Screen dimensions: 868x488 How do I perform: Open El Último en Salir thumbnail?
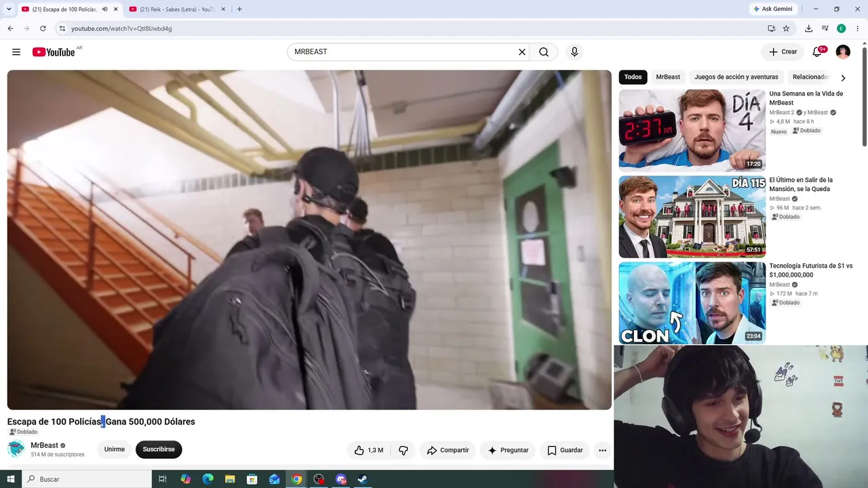692,217
